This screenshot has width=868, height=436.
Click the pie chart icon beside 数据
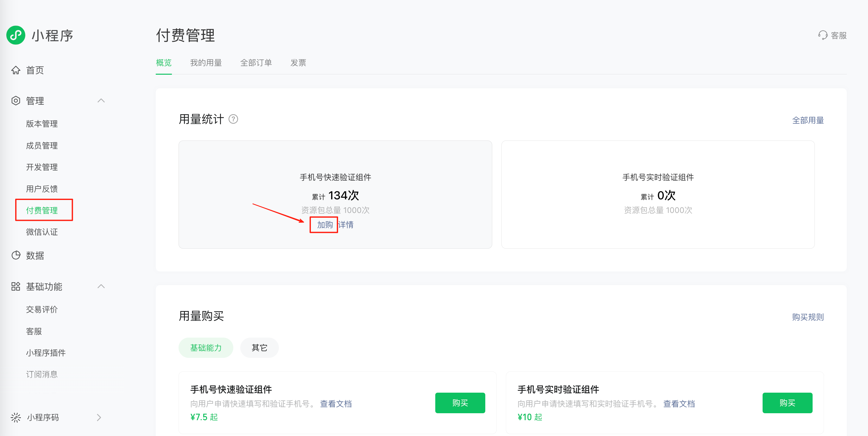(16, 255)
